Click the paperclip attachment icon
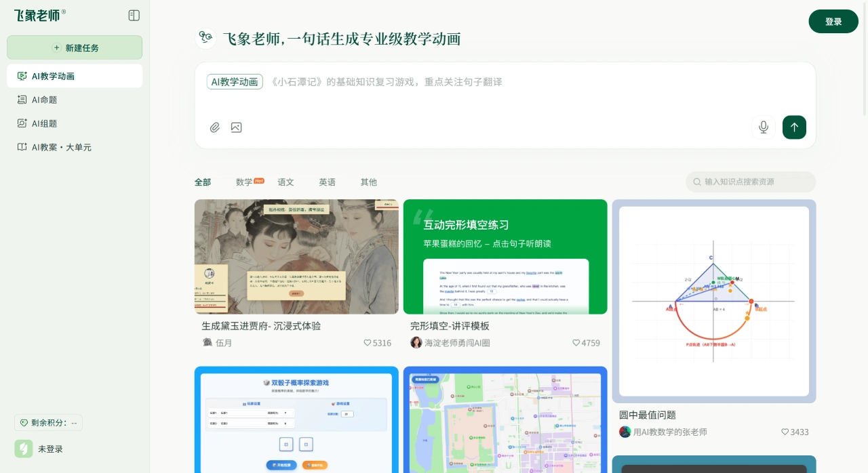The image size is (868, 473). (215, 127)
